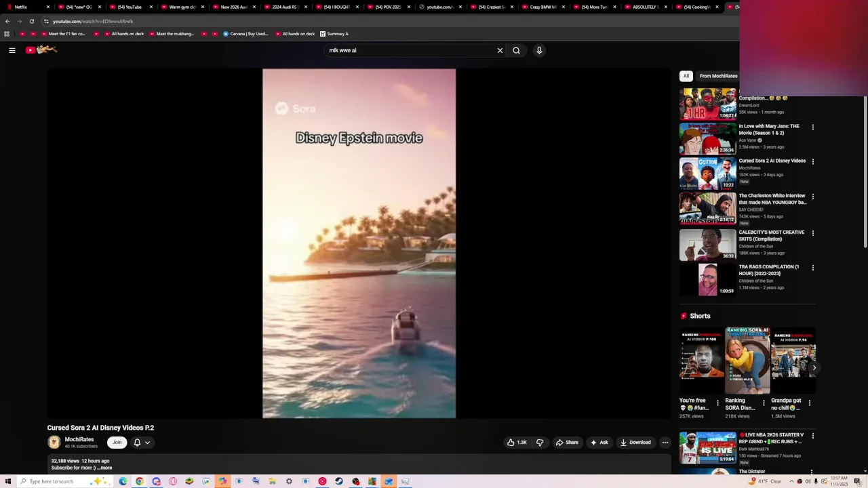Open options for Grandpa got no chill Short
The height and width of the screenshot is (488, 868).
[809, 403]
